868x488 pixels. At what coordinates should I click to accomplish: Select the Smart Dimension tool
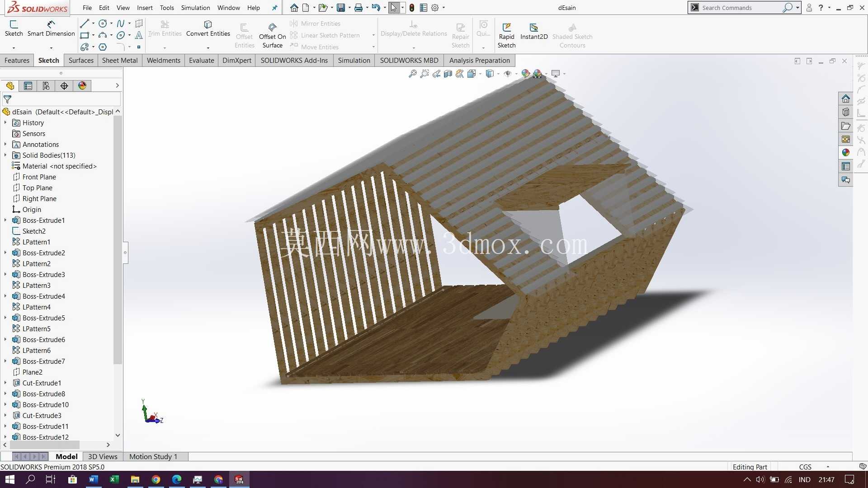[x=51, y=28]
